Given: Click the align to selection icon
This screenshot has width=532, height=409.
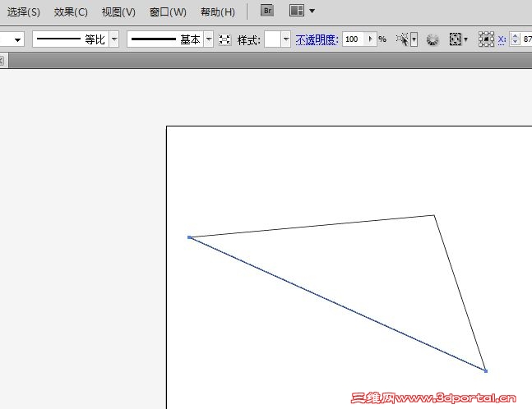Looking at the screenshot, I should coord(455,39).
